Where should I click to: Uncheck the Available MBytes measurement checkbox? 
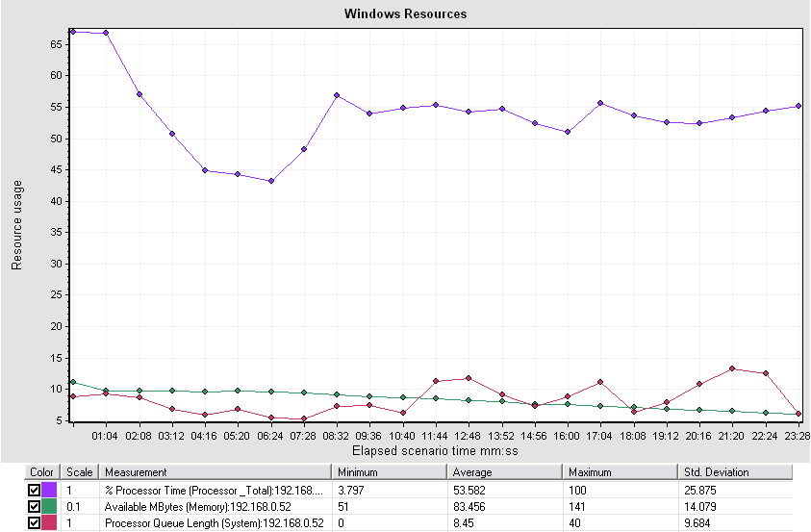tap(34, 506)
